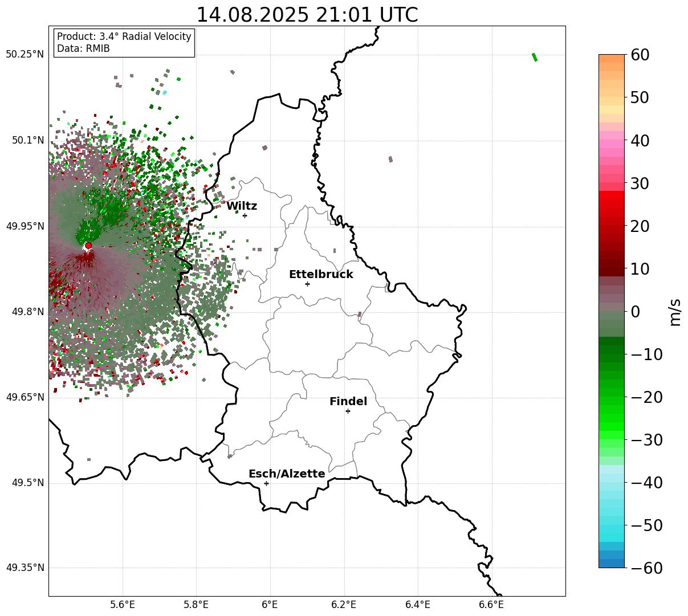Viewport: 688px width, 616px height.
Task: Click the −50 value on colorbar
Action: click(646, 525)
